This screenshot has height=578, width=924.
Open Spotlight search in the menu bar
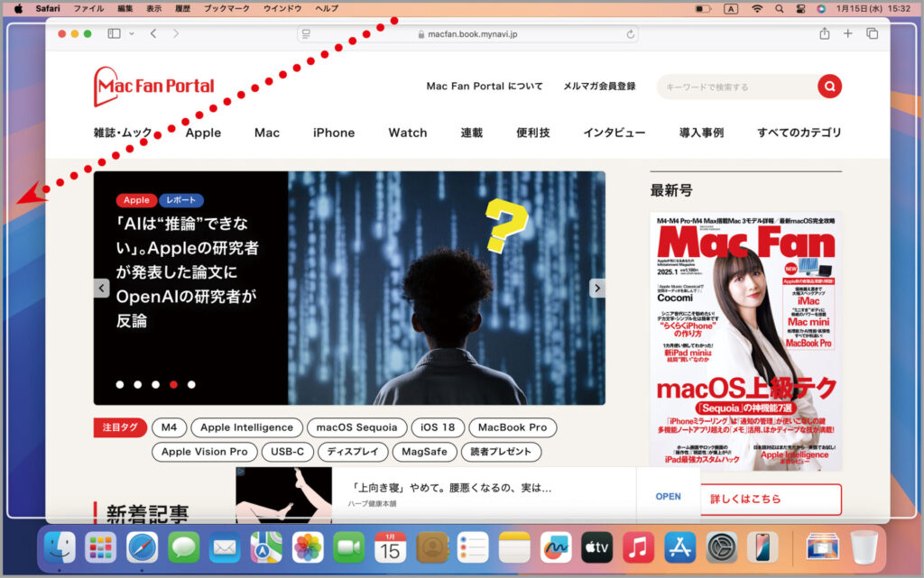779,9
